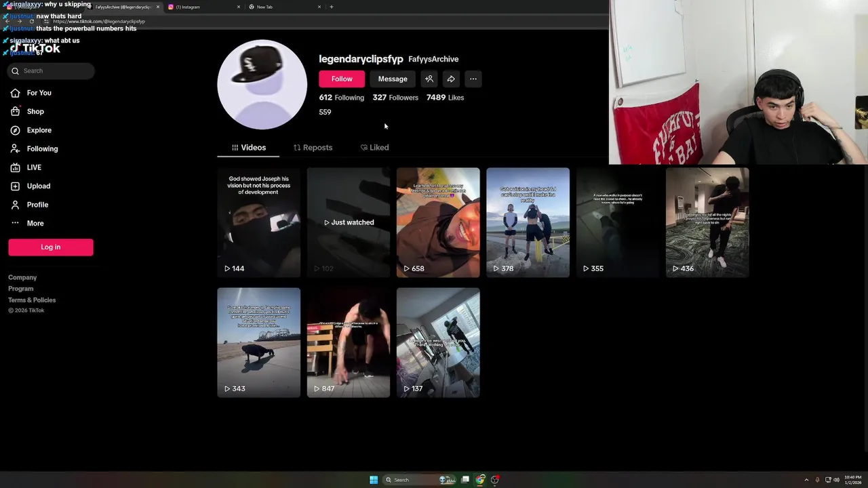Open a new browser tab with plus
Screen dimensions: 868x488
coord(331,7)
